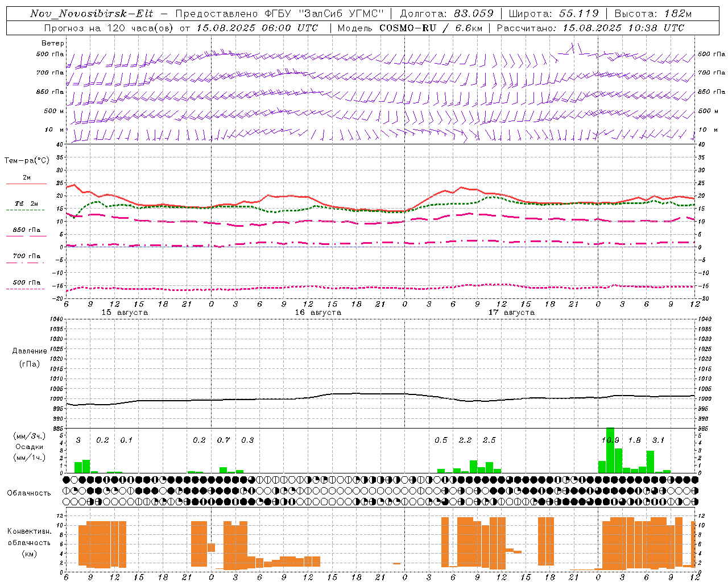
Task: Click the 700 гПа dash-dot legend entry
Action: tap(26, 256)
